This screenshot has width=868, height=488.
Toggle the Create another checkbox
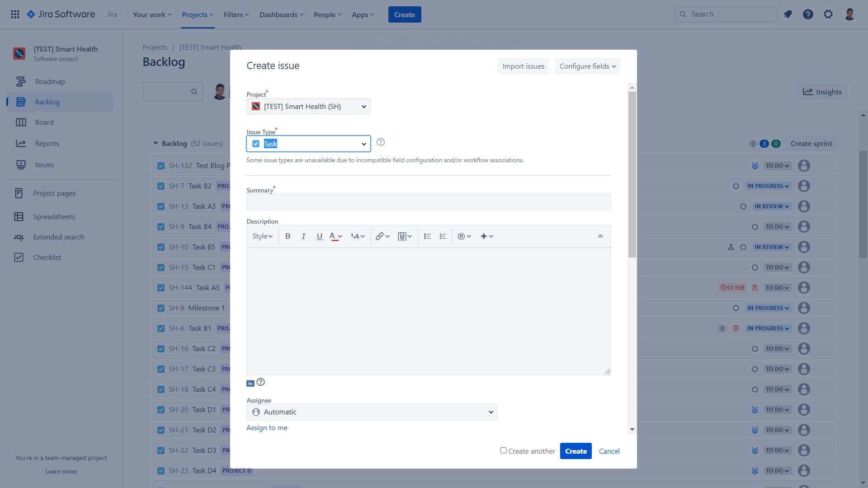[503, 450]
